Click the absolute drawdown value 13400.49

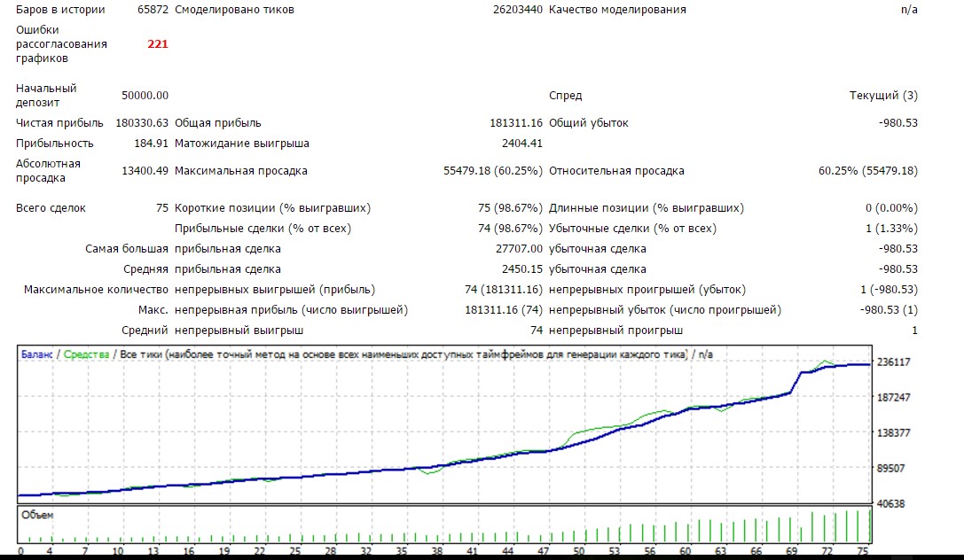[145, 171]
